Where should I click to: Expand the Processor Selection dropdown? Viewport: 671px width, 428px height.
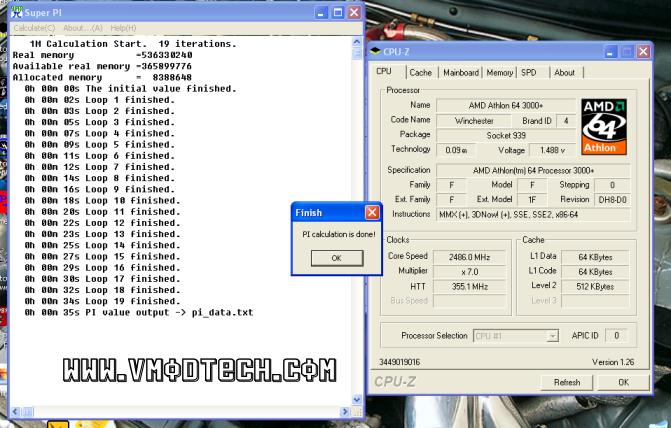552,336
